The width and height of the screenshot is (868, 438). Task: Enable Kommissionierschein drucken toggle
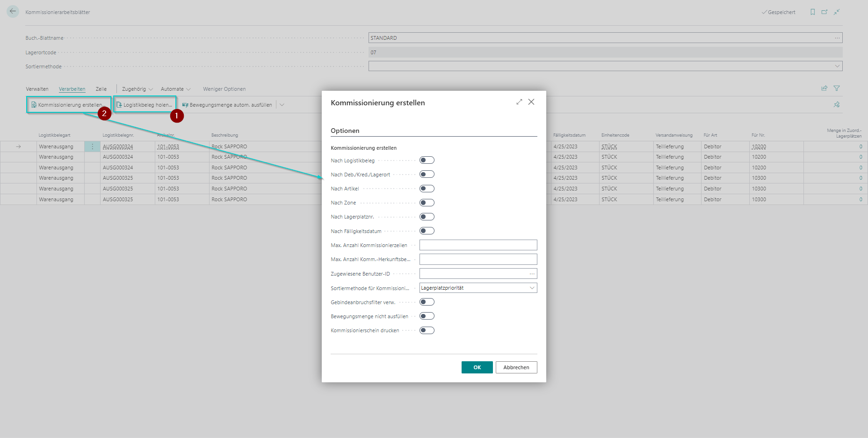pos(427,330)
